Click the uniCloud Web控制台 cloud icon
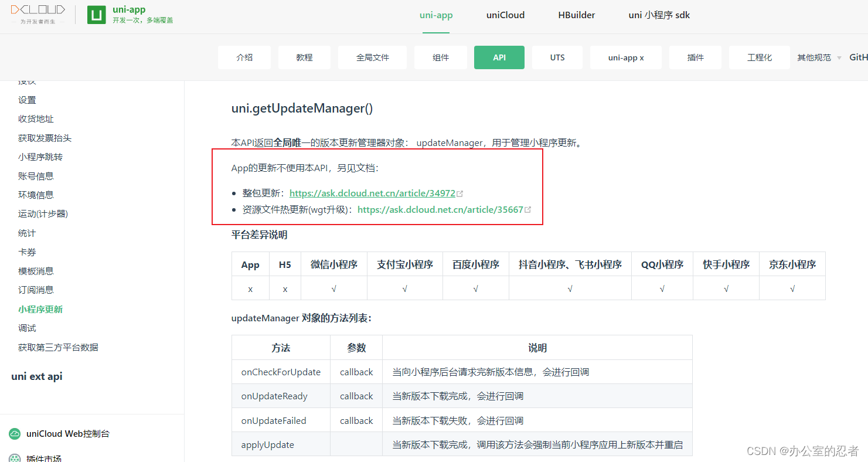 (x=14, y=434)
